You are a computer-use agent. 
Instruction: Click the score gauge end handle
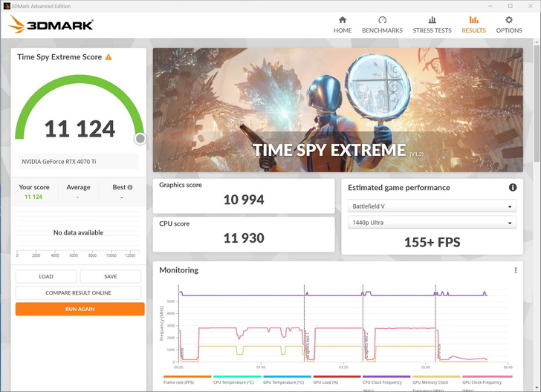coord(140,139)
